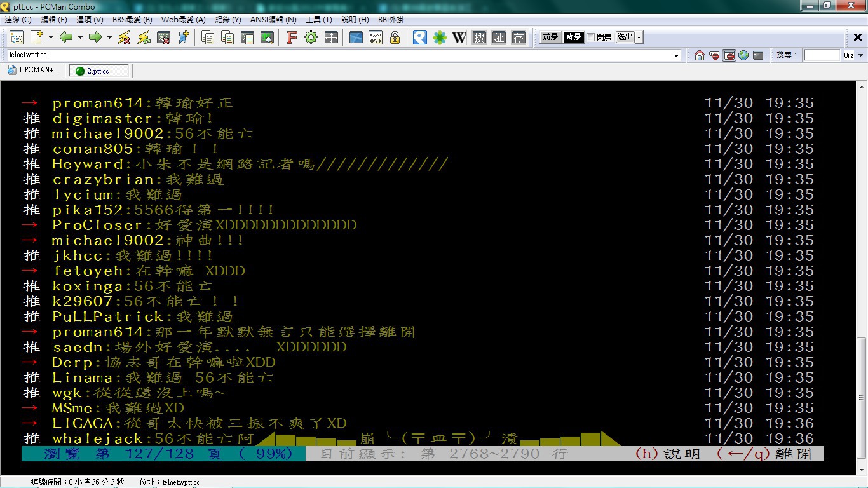Click the home icon by address bar

[700, 55]
